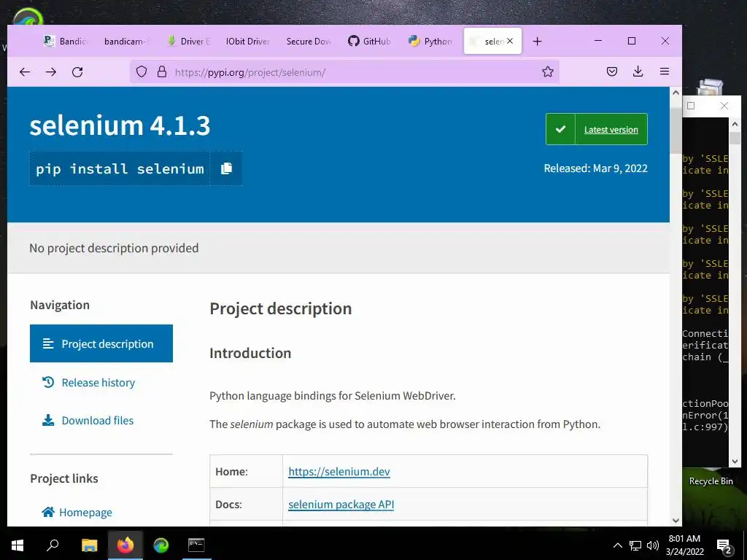Click the Homepage house icon

coord(48,512)
